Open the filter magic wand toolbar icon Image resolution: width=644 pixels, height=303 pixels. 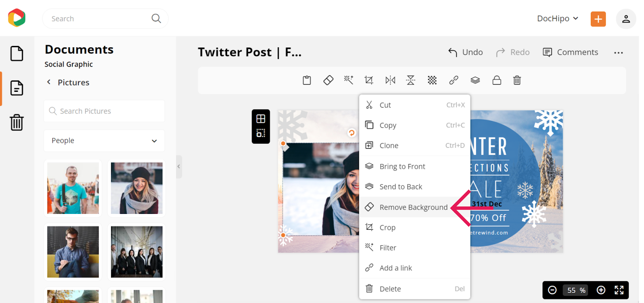pos(349,80)
